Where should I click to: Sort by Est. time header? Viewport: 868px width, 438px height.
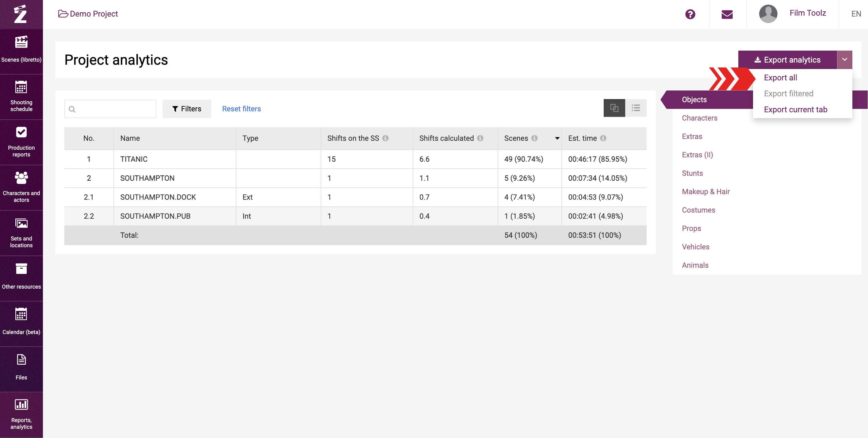[582, 138]
